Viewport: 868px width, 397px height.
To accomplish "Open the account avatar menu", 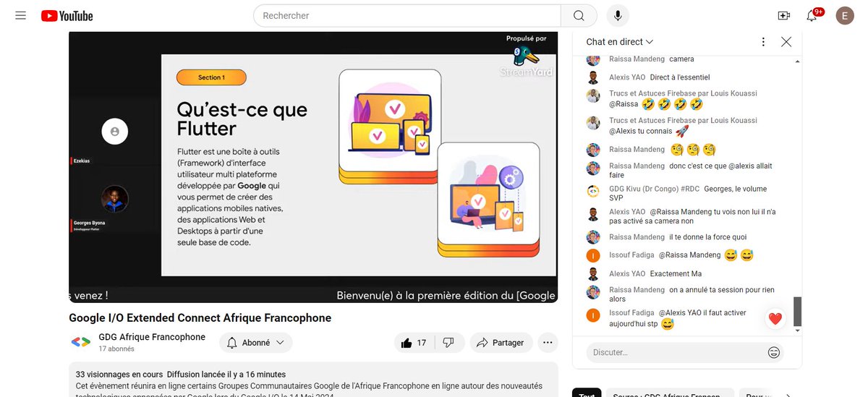I will click(x=844, y=15).
